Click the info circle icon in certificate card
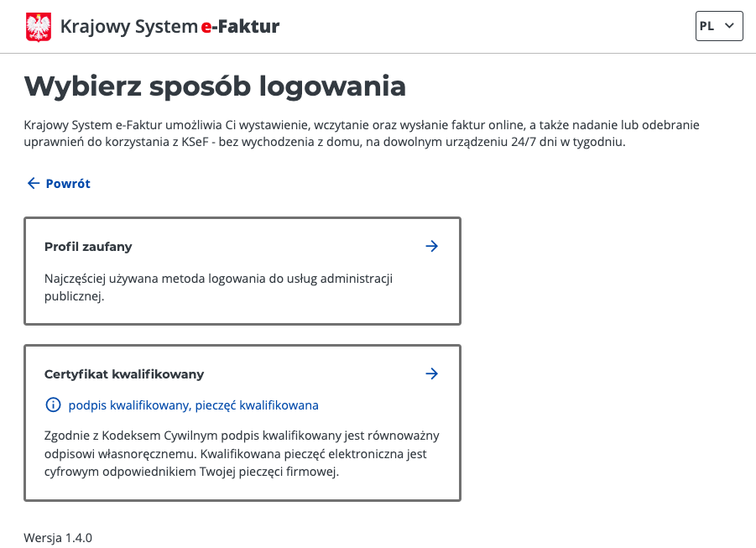Viewport: 756px width, 548px height. click(53, 404)
